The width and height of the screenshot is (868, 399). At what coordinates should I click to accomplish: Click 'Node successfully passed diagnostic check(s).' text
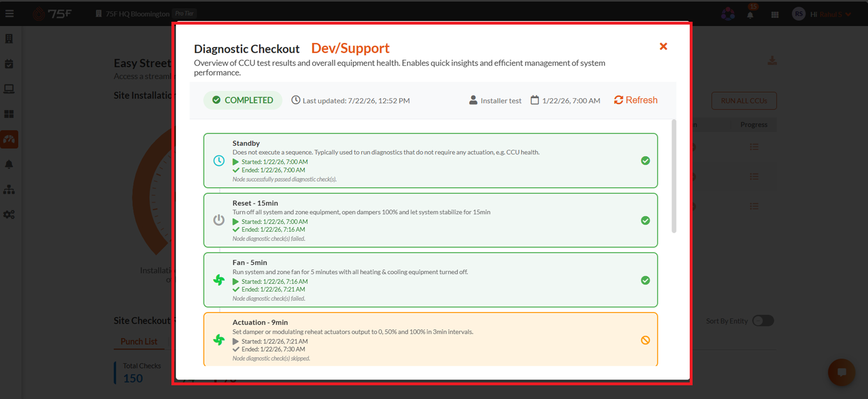(285, 179)
